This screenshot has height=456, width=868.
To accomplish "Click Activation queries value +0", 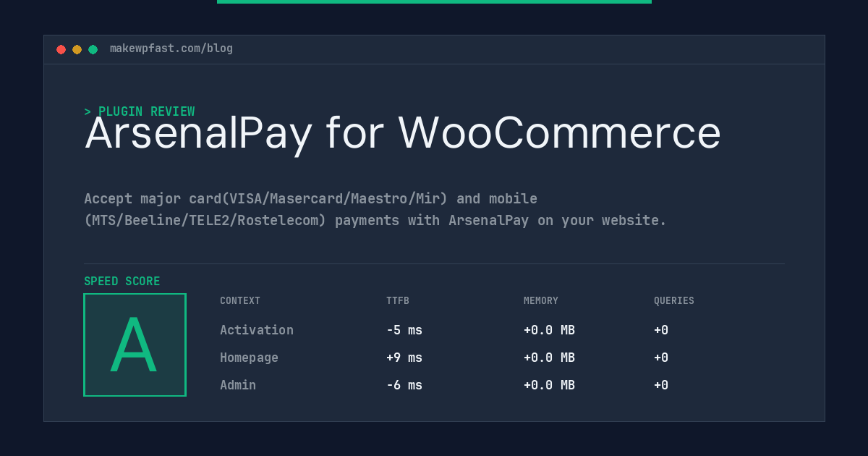I will [661, 330].
